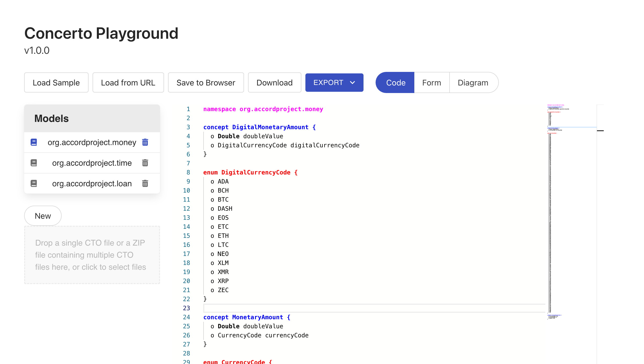
Task: Click the delete icon for org.accordproject.time
Action: pyautogui.click(x=145, y=163)
